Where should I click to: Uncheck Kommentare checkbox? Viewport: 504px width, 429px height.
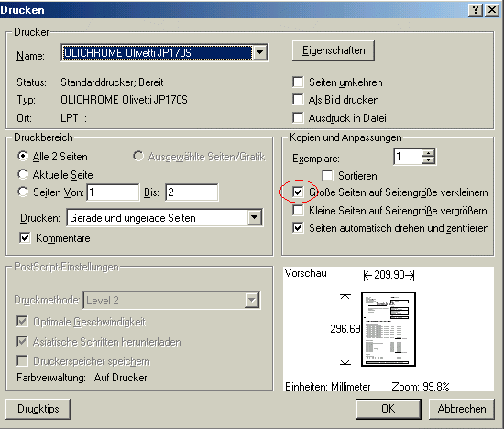click(25, 238)
